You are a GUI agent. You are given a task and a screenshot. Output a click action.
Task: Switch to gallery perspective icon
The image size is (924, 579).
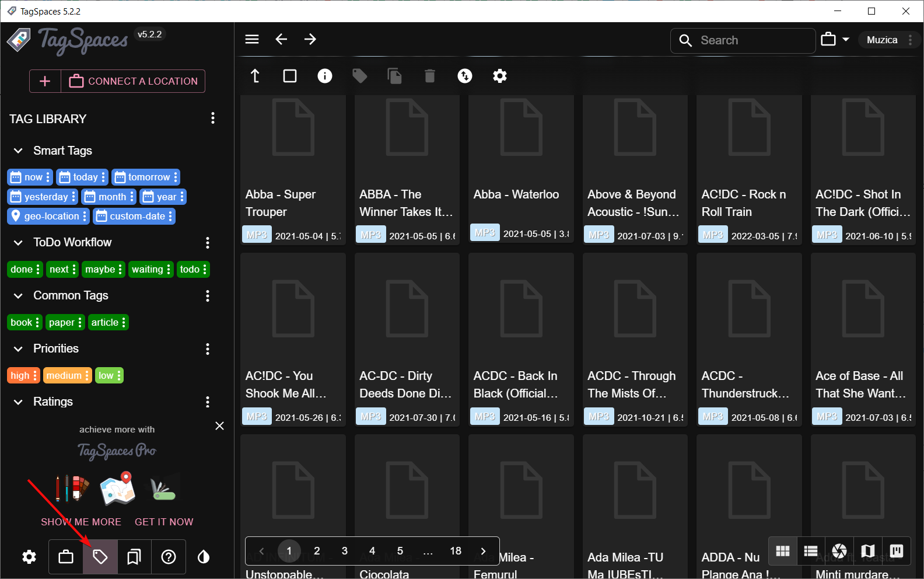pos(839,551)
